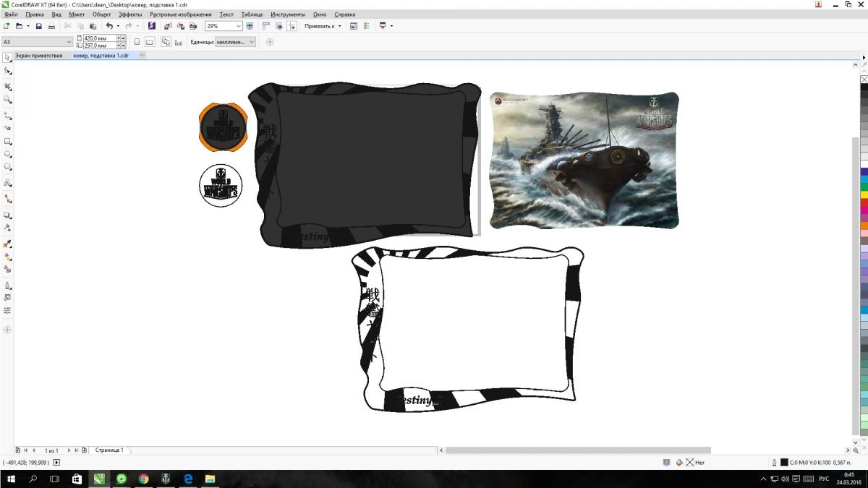868x488 pixels.
Task: Open the Правка menu
Action: pyautogui.click(x=35, y=14)
